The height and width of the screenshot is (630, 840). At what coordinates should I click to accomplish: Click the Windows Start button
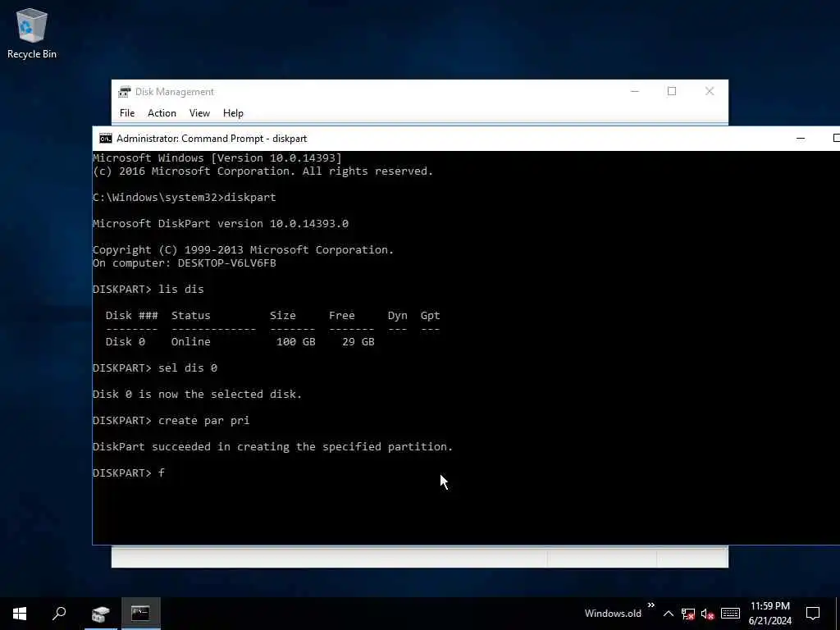coord(20,614)
